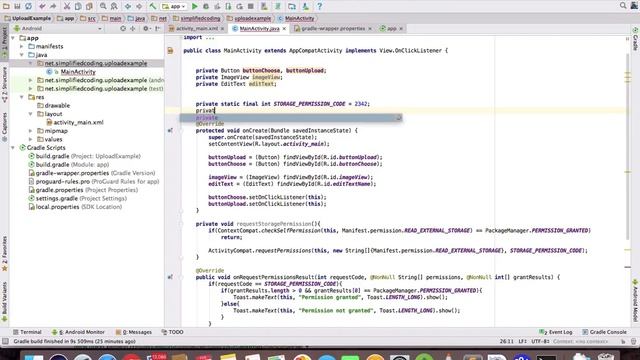Collapse the Gradle Scripts node
Viewport: 640px width, 360px height.
(13, 148)
